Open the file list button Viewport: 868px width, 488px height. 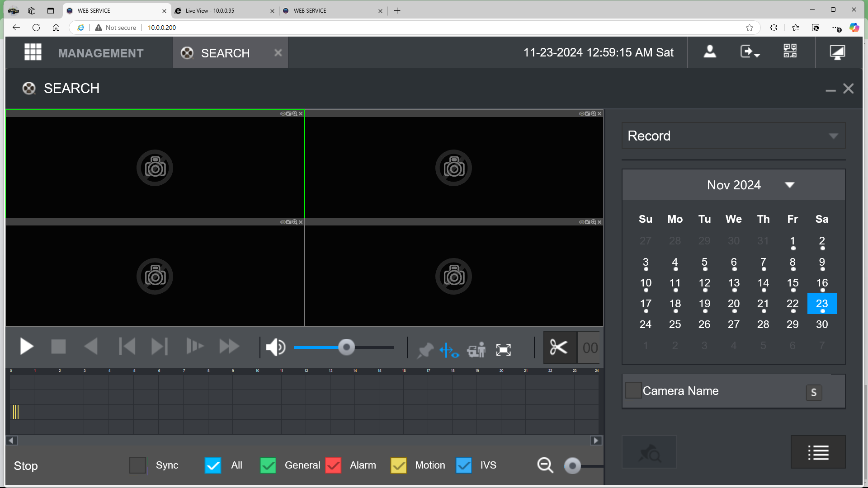pos(818,452)
